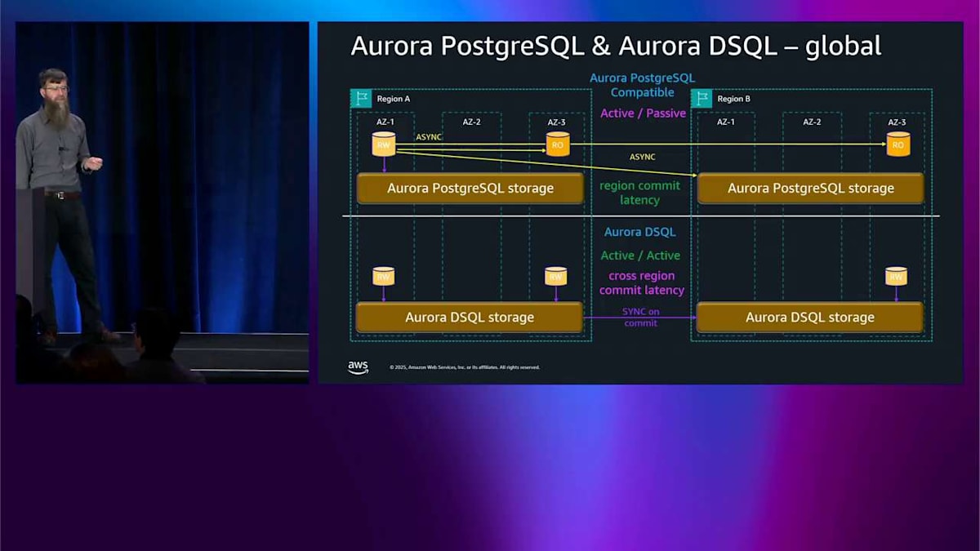This screenshot has height=551, width=980.
Task: Select Aurora DSQL storage box in Region A
Action: [470, 317]
